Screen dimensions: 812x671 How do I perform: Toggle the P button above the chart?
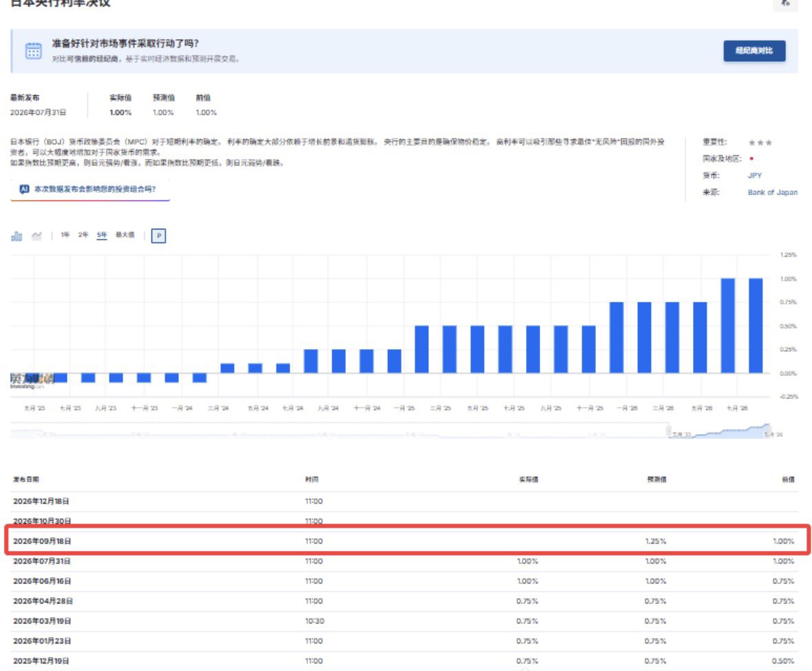158,236
